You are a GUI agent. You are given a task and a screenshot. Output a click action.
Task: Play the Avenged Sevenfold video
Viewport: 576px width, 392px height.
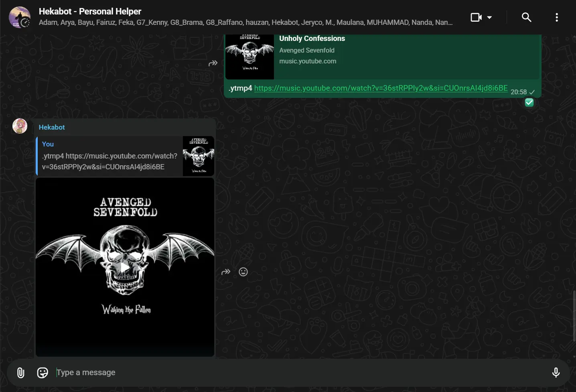(125, 267)
